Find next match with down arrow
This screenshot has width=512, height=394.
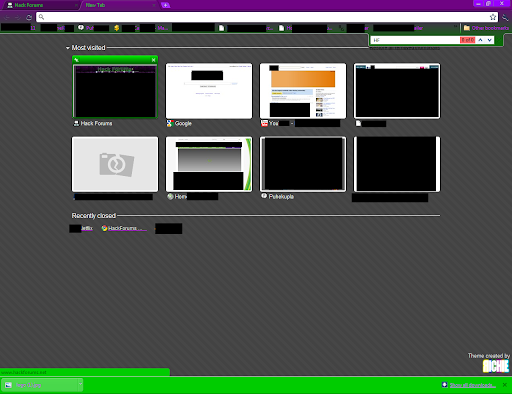click(489, 40)
